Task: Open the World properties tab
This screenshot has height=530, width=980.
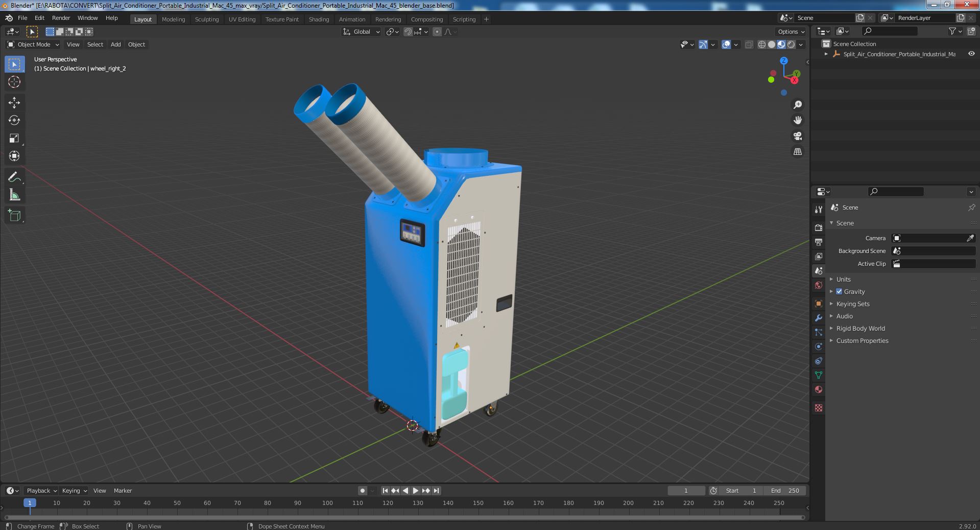Action: click(x=819, y=285)
